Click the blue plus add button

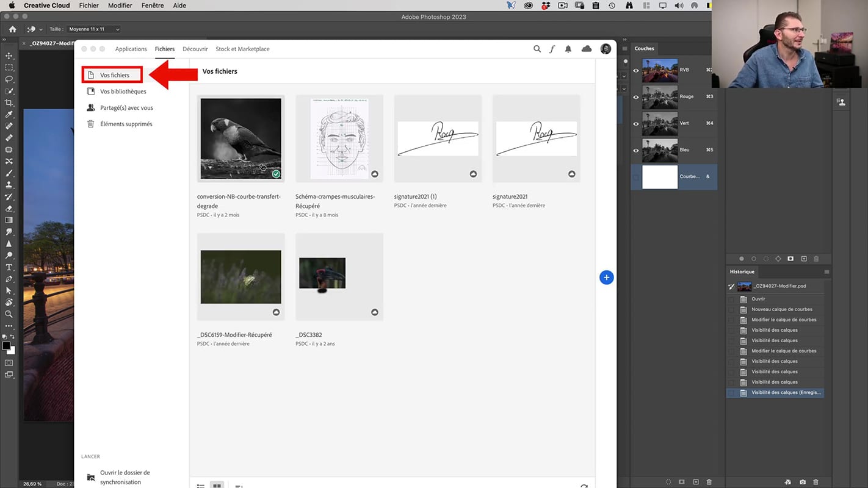click(606, 278)
